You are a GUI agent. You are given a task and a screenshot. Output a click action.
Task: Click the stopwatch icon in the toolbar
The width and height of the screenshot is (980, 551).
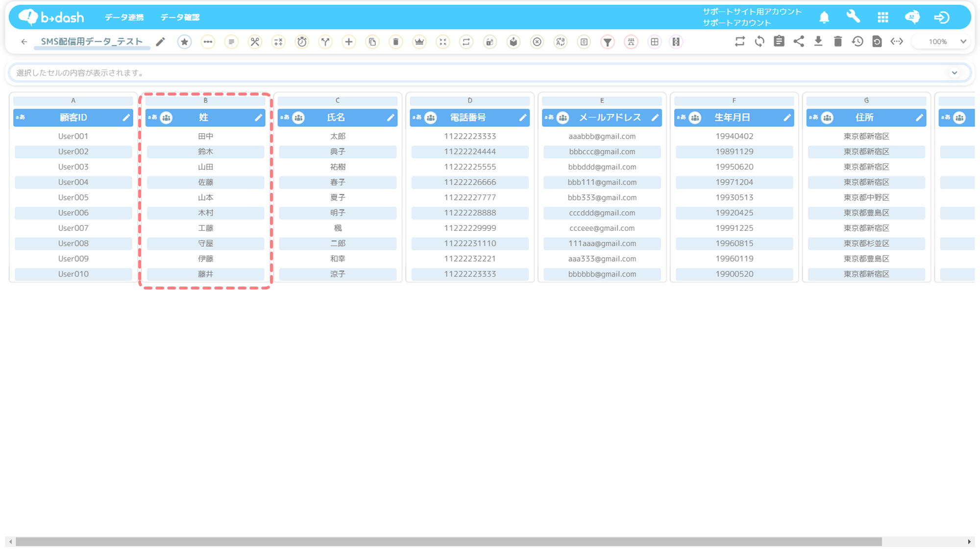point(302,42)
